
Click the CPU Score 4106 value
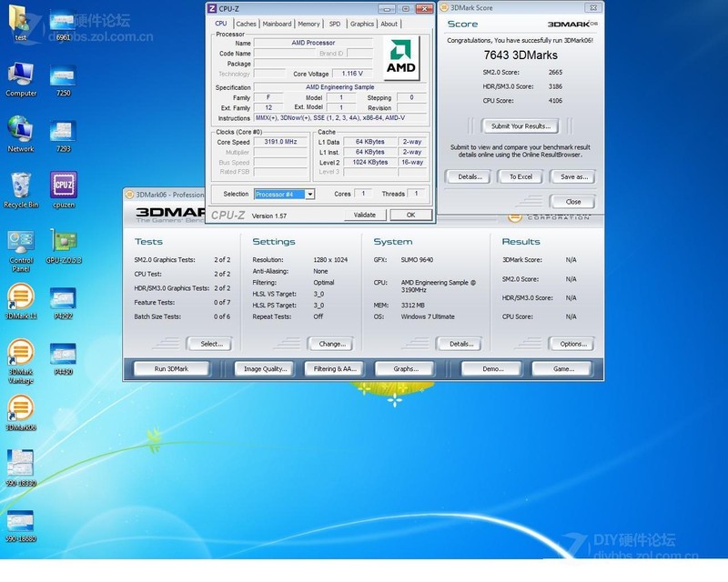pos(555,101)
